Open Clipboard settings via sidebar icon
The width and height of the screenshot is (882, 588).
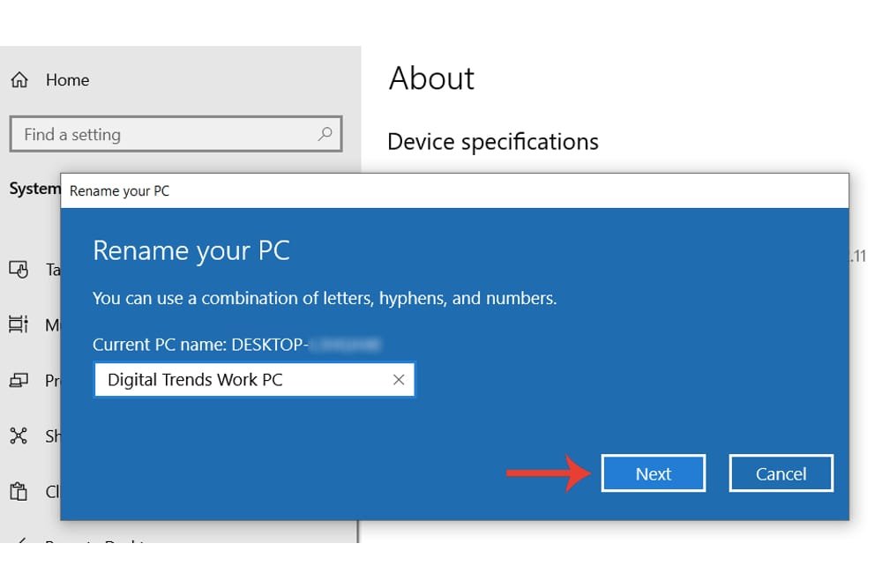(x=19, y=492)
